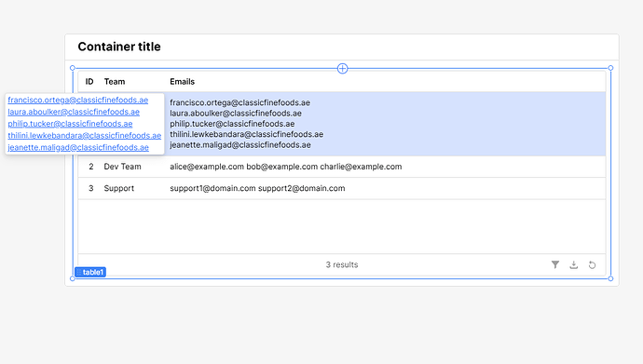
Task: Open the table filter icon
Action: click(554, 265)
